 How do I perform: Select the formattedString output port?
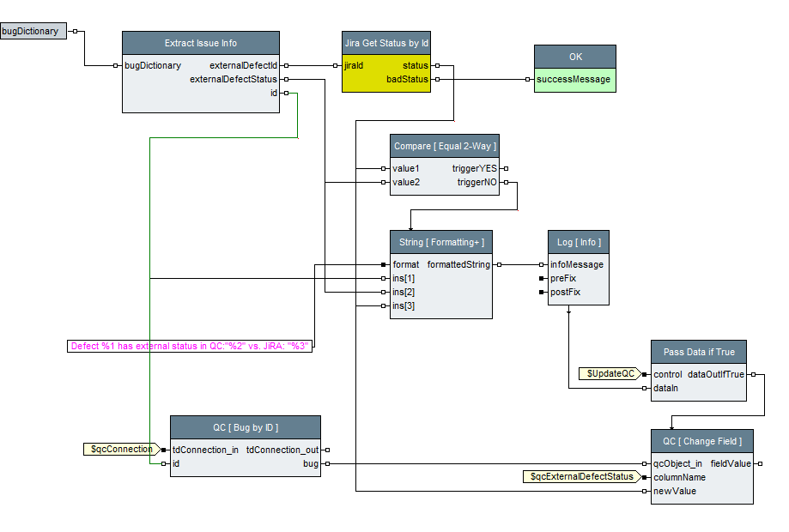click(499, 264)
